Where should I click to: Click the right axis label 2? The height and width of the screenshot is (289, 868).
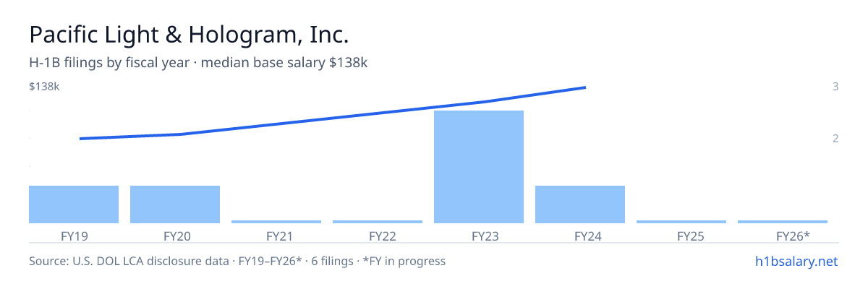coord(835,138)
